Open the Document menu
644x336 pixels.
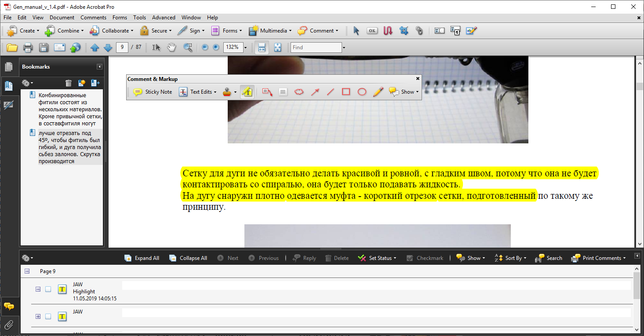(x=62, y=18)
